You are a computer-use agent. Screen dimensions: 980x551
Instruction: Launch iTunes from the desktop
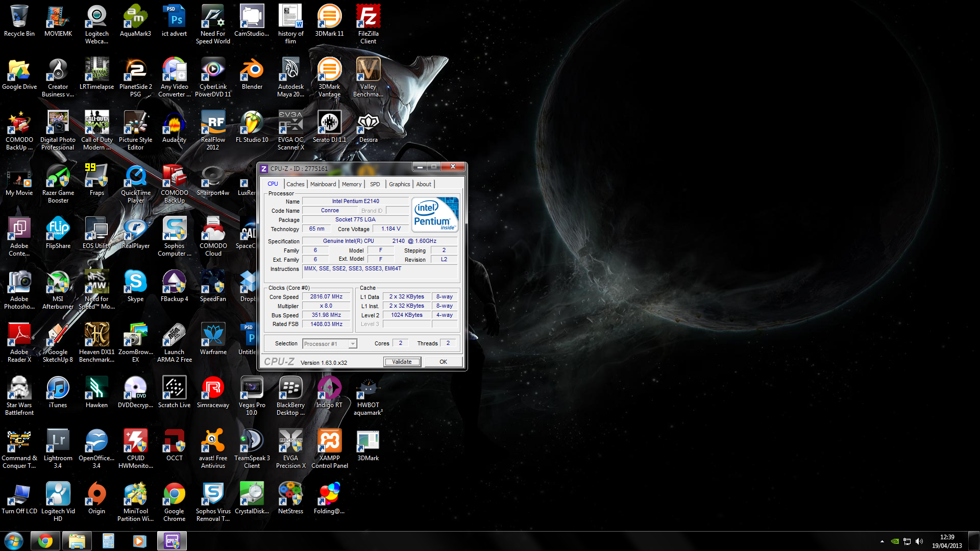(x=58, y=392)
